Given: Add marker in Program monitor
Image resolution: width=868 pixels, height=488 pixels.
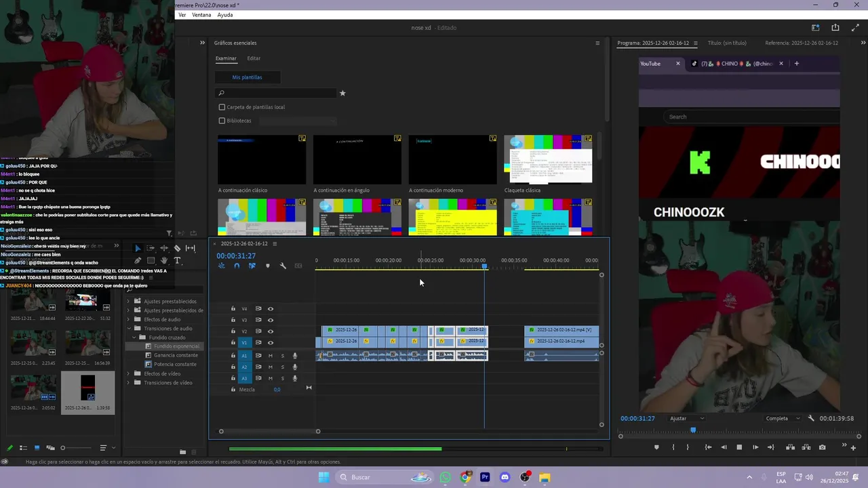Looking at the screenshot, I should point(656,447).
